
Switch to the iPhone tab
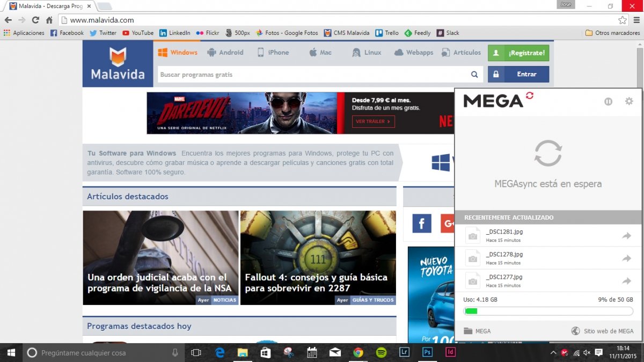273,53
